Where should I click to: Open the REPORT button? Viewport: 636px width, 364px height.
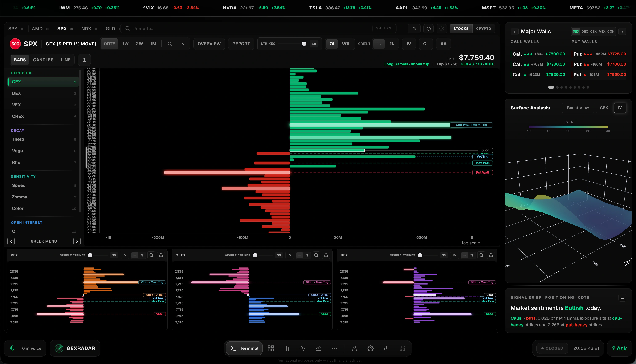pyautogui.click(x=241, y=44)
